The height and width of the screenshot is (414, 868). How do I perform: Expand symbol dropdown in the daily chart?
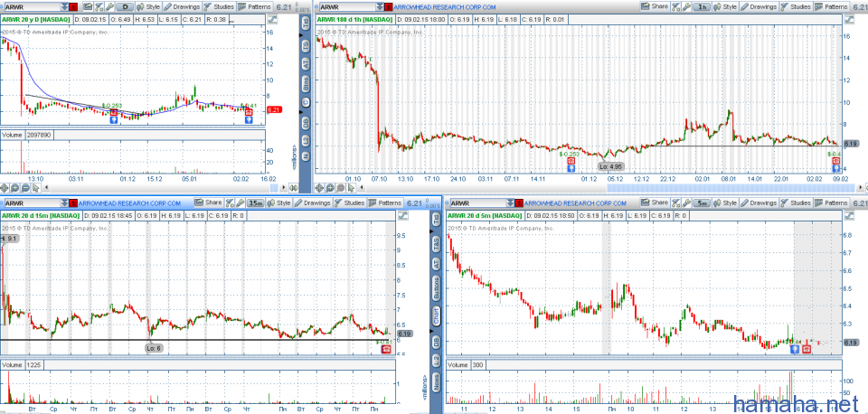[x=65, y=6]
